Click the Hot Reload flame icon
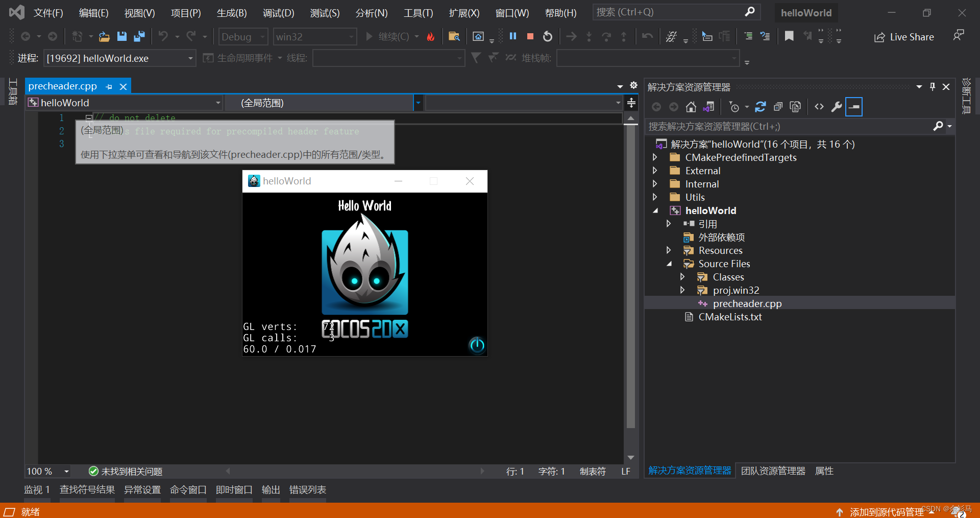980x518 pixels. click(x=430, y=36)
